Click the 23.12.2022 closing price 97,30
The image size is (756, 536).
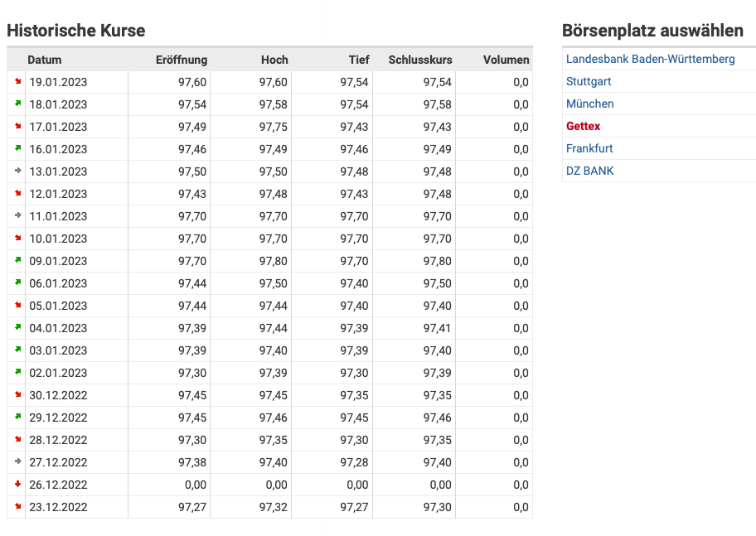(437, 507)
